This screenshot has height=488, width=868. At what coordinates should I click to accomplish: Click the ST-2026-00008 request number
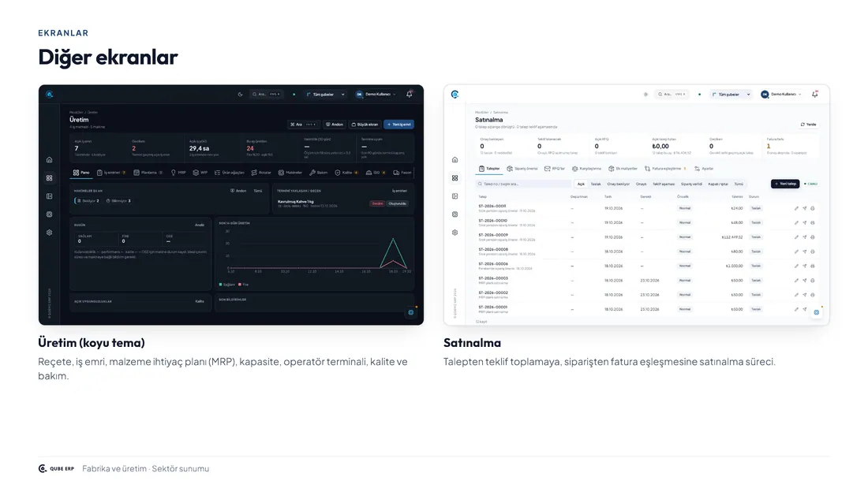(493, 250)
